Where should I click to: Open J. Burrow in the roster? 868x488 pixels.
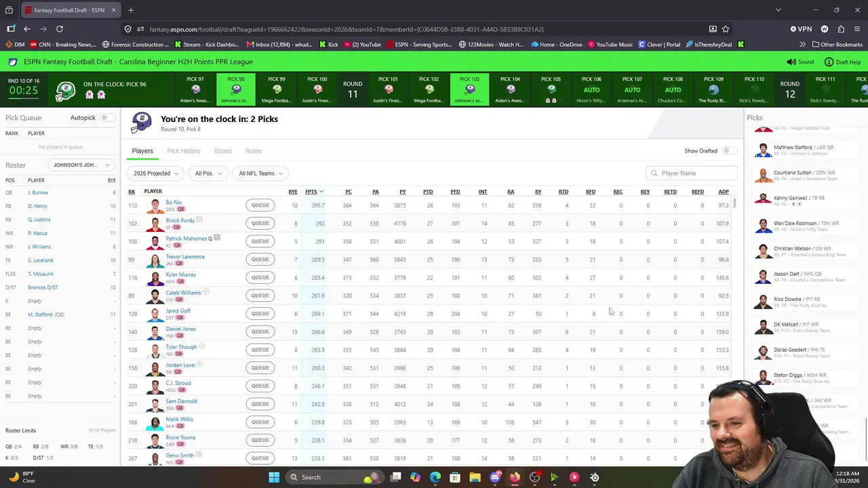(38, 192)
